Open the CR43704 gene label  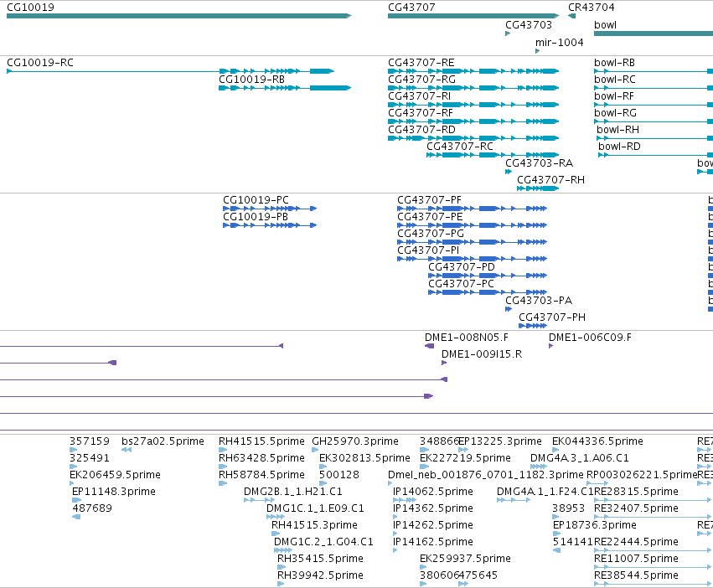tap(592, 8)
